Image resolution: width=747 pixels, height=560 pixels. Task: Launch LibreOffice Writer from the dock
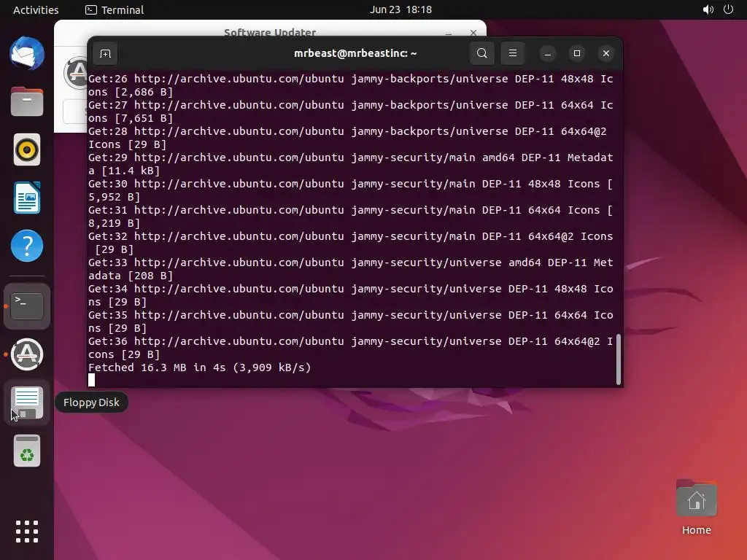pyautogui.click(x=27, y=198)
